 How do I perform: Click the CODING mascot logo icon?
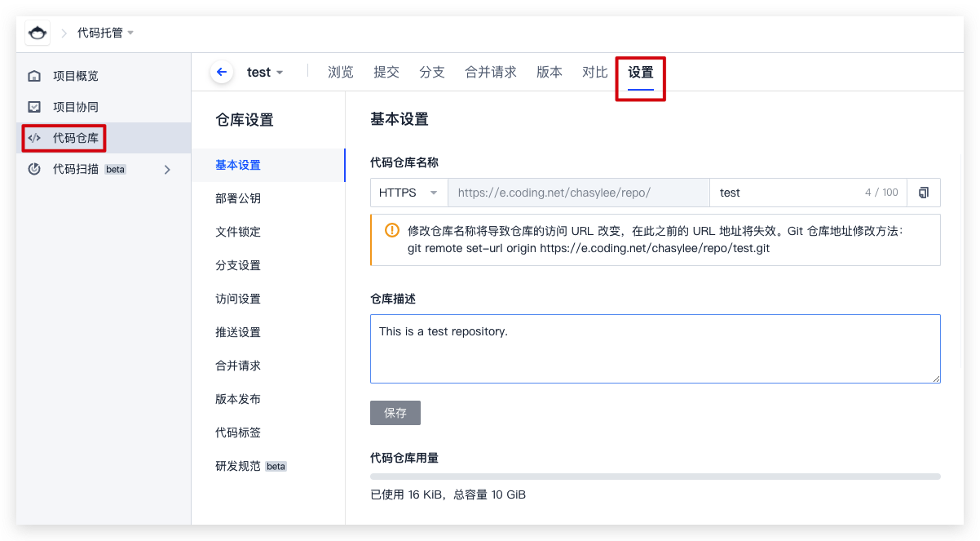point(38,33)
